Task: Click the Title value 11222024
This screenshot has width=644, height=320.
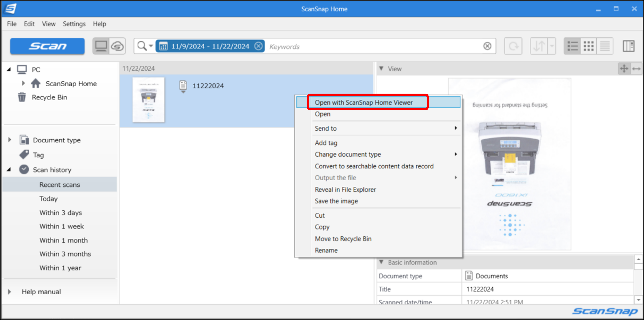Action: [x=480, y=289]
